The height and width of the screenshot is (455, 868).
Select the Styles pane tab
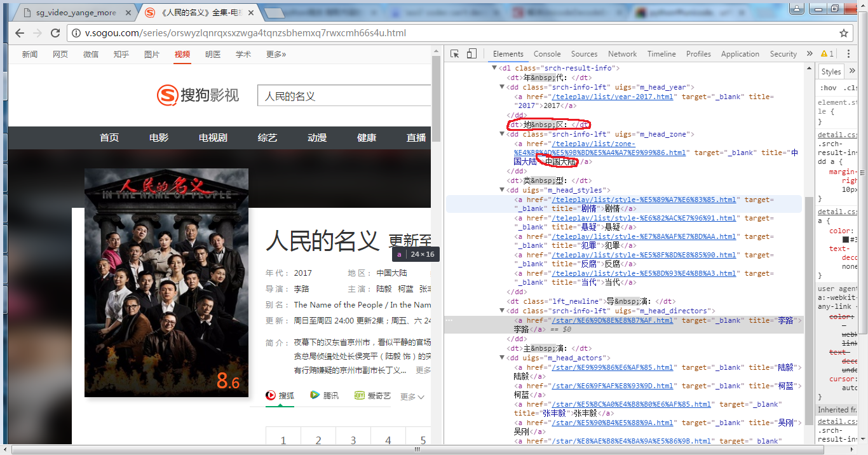click(831, 72)
